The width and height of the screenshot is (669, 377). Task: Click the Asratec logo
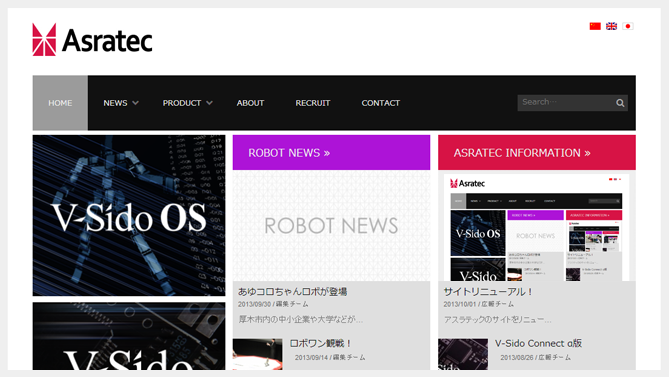pyautogui.click(x=92, y=40)
